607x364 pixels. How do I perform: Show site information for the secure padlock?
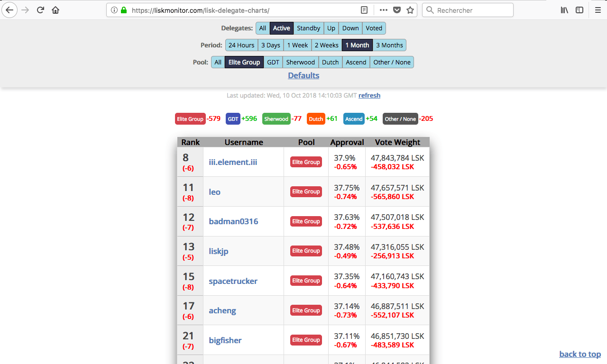pyautogui.click(x=124, y=10)
